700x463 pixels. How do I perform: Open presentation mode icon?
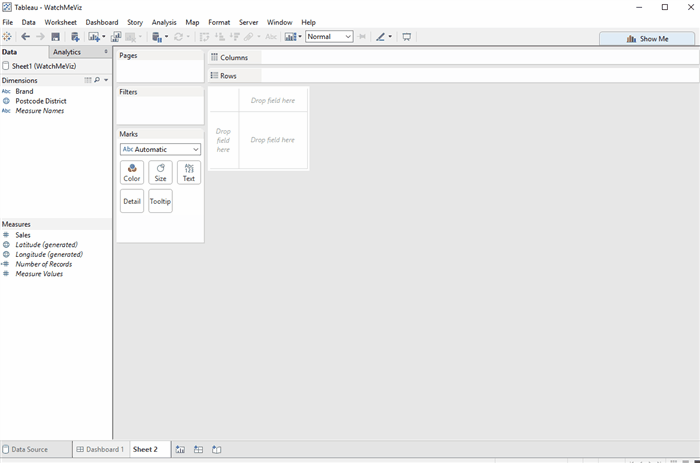coord(406,37)
